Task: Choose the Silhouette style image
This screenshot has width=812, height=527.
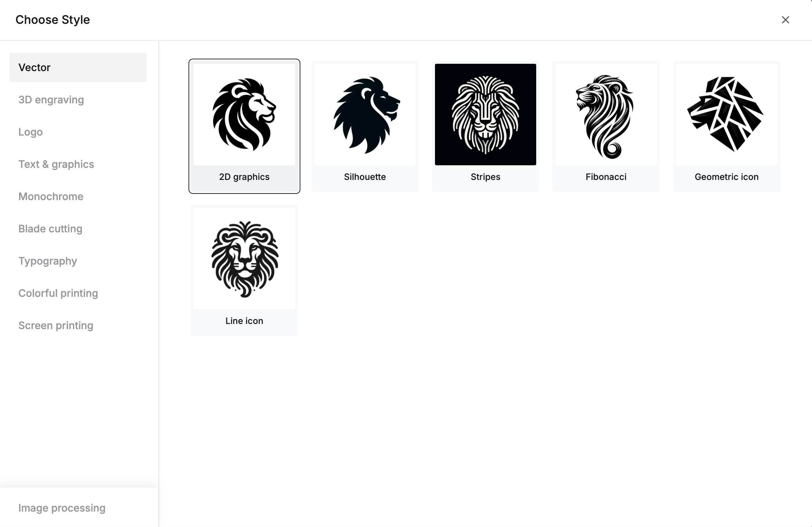Action: click(x=365, y=114)
